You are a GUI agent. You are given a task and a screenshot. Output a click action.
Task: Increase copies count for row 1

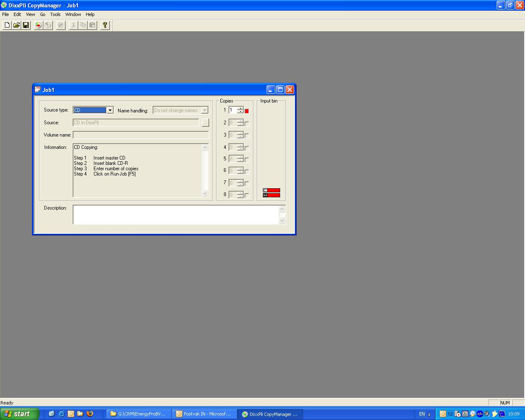[240, 109]
